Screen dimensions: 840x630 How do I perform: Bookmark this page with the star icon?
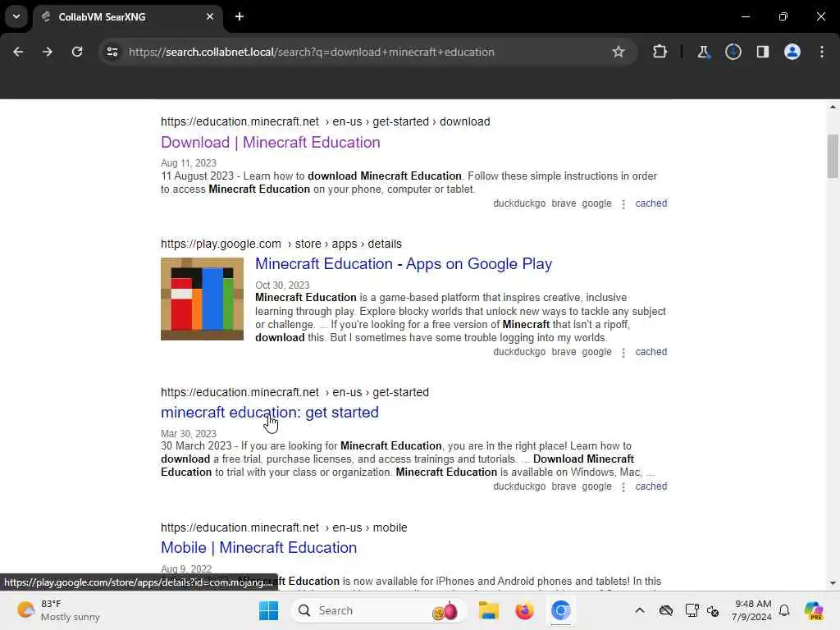coord(619,52)
